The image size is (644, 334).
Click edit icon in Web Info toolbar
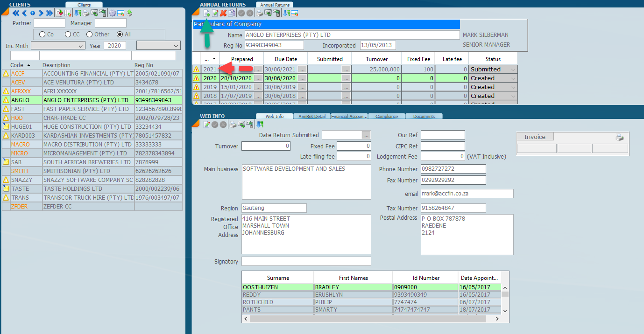point(207,125)
